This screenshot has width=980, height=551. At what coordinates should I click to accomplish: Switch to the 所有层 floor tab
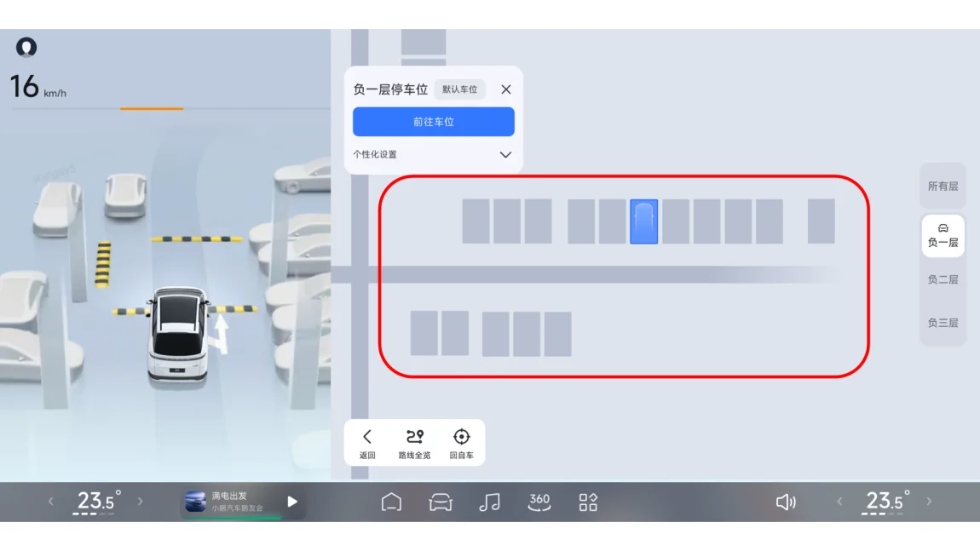click(x=943, y=187)
